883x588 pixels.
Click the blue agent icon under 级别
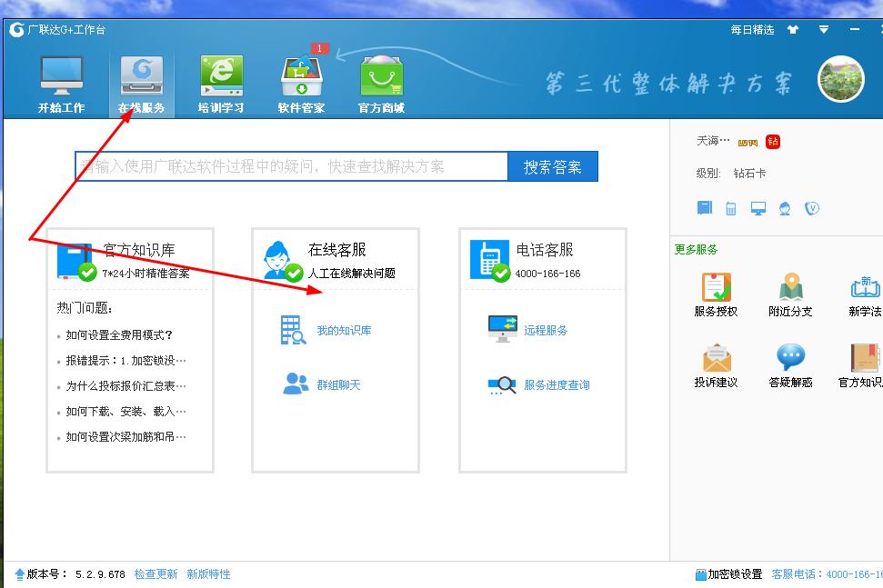pyautogui.click(x=785, y=209)
